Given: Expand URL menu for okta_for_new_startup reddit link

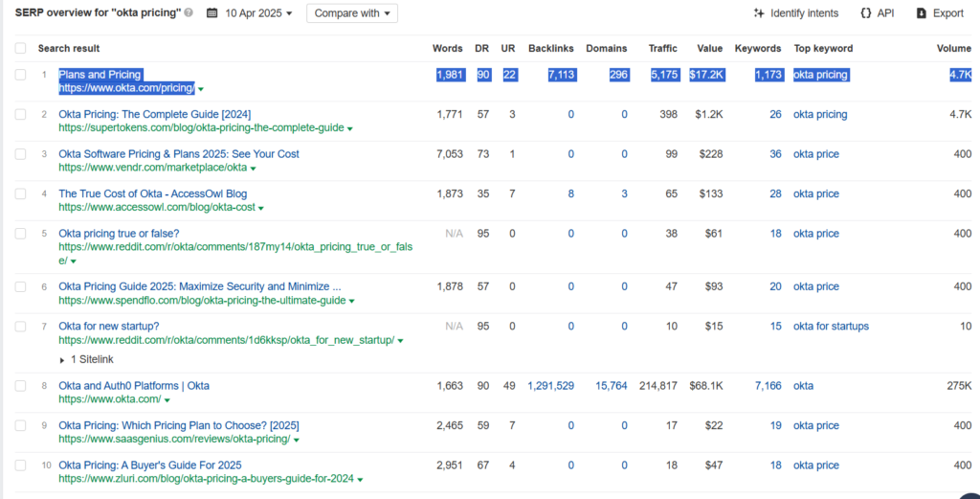Looking at the screenshot, I should (x=400, y=341).
